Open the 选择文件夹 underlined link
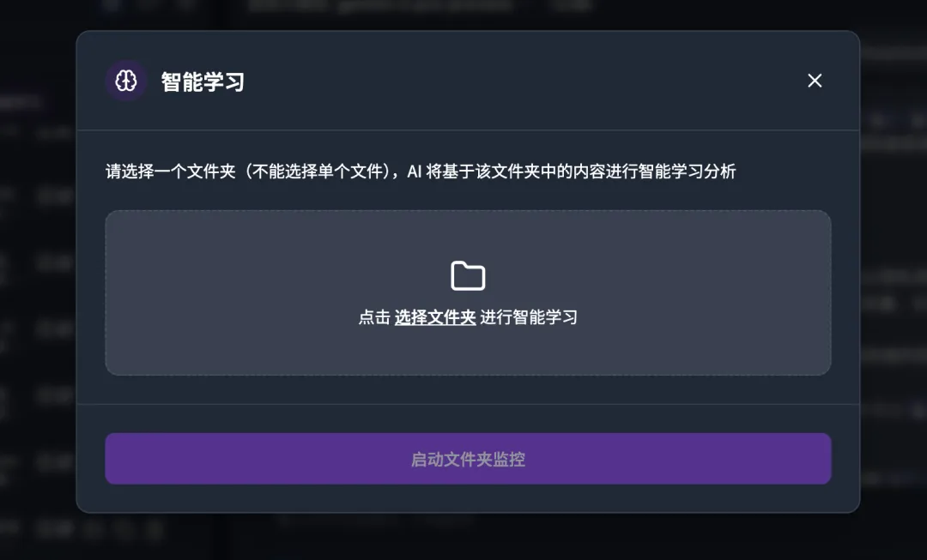Image resolution: width=927 pixels, height=560 pixels. pos(435,317)
